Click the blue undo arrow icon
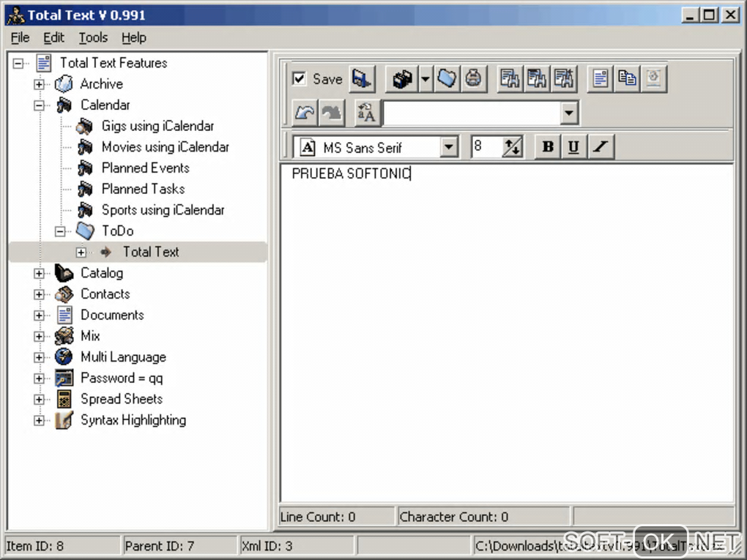 coord(305,113)
